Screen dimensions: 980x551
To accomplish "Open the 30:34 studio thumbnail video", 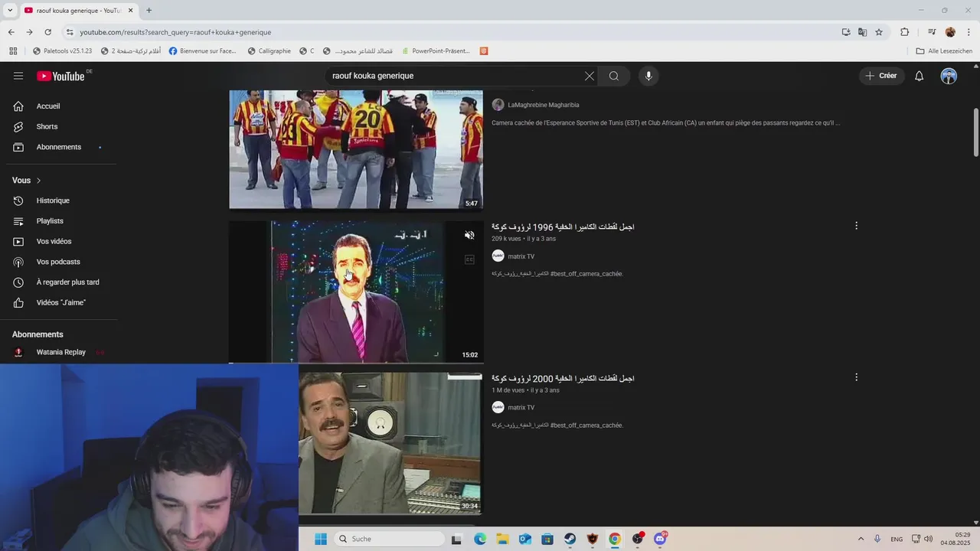I will tap(390, 443).
